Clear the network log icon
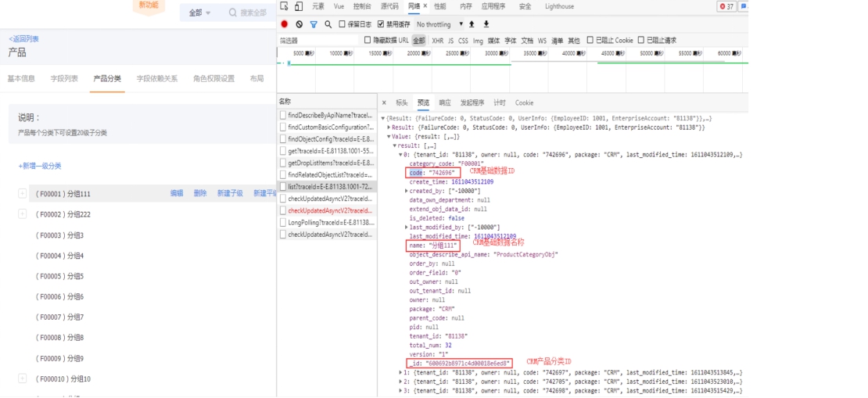The image size is (868, 398). (x=299, y=24)
